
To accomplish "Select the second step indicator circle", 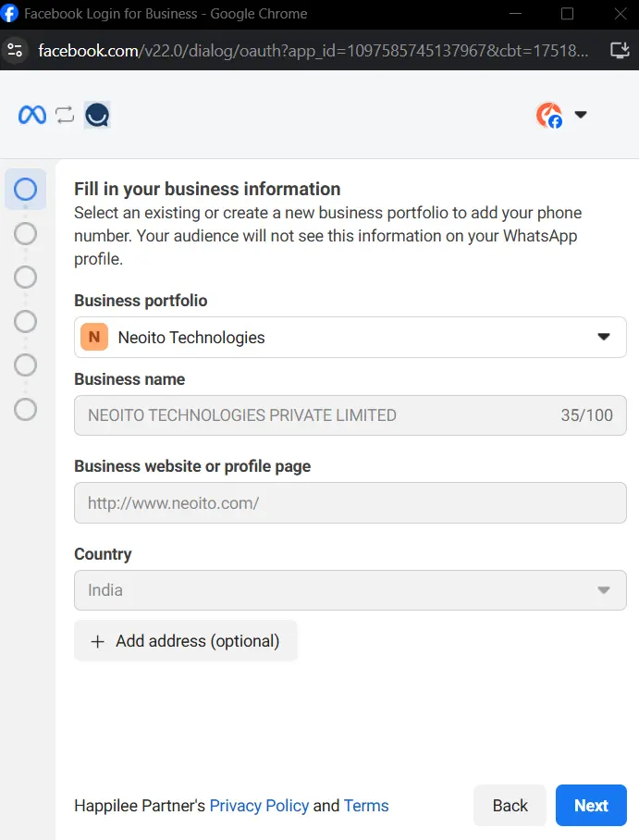I will tap(25, 233).
